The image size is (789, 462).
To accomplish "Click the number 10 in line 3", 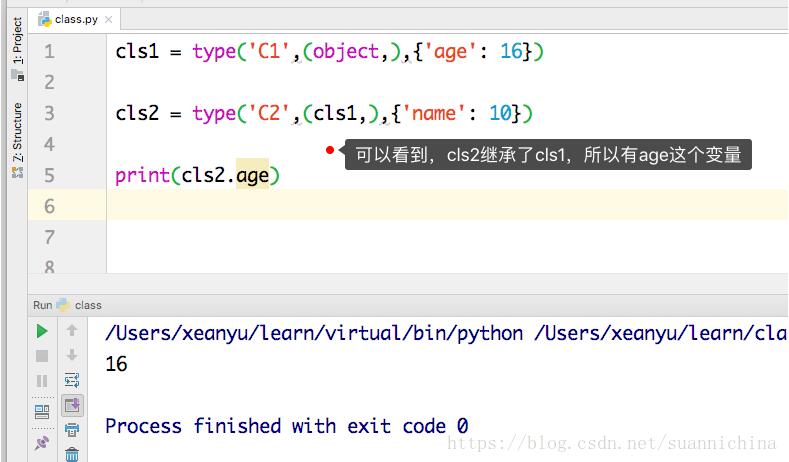I will coord(500,113).
